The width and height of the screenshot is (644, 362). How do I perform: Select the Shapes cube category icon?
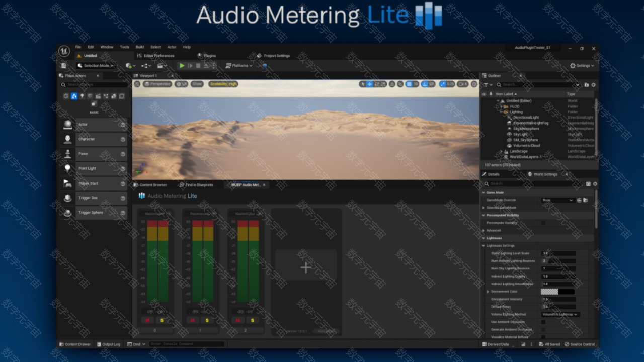[x=90, y=96]
